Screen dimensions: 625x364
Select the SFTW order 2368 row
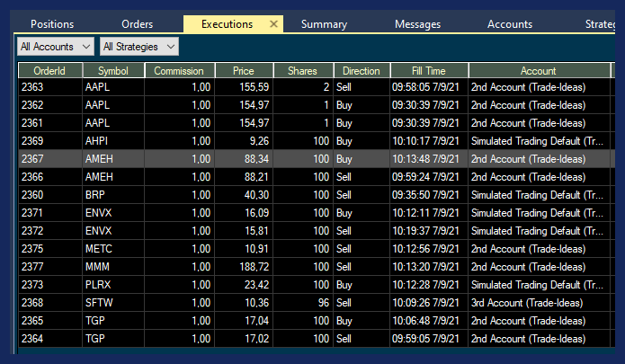pyautogui.click(x=270, y=303)
